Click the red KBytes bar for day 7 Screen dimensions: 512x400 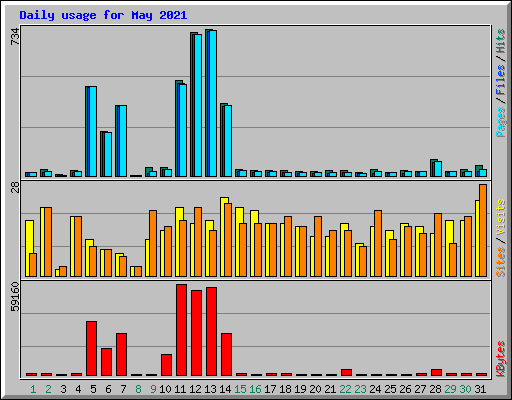121,354
